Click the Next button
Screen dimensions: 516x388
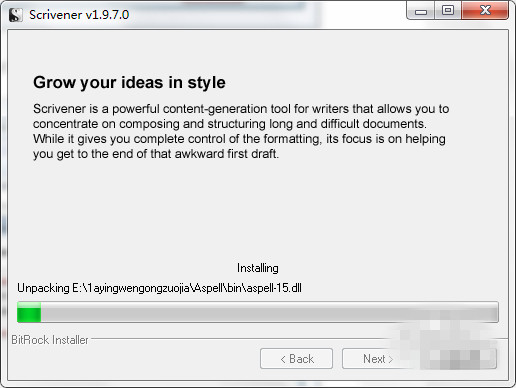(x=378, y=359)
